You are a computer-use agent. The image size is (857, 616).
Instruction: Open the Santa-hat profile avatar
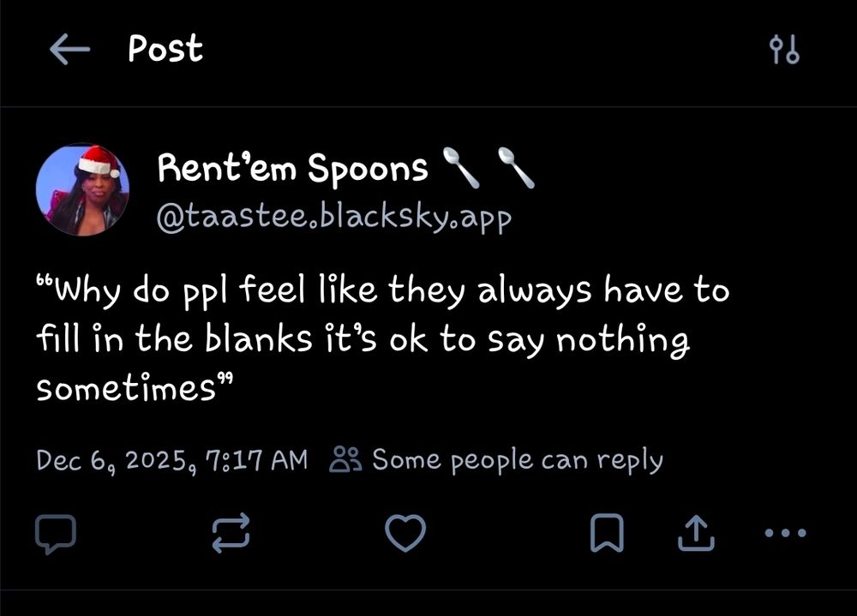(x=83, y=189)
